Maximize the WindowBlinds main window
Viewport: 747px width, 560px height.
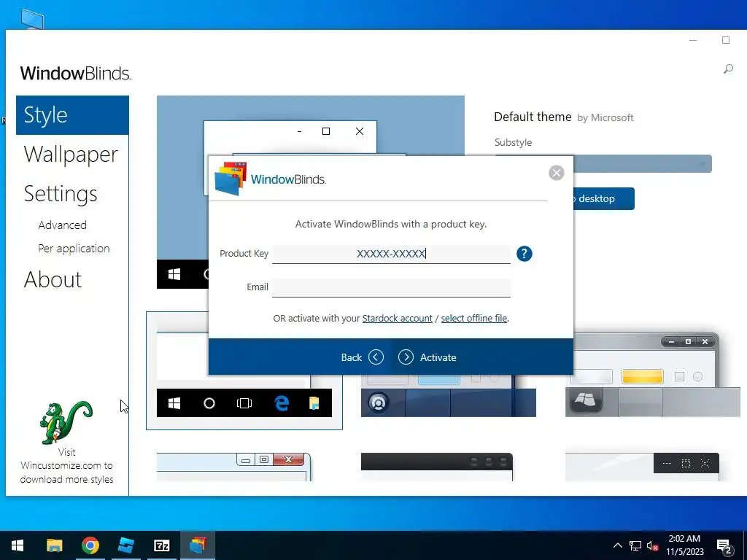[x=726, y=41]
